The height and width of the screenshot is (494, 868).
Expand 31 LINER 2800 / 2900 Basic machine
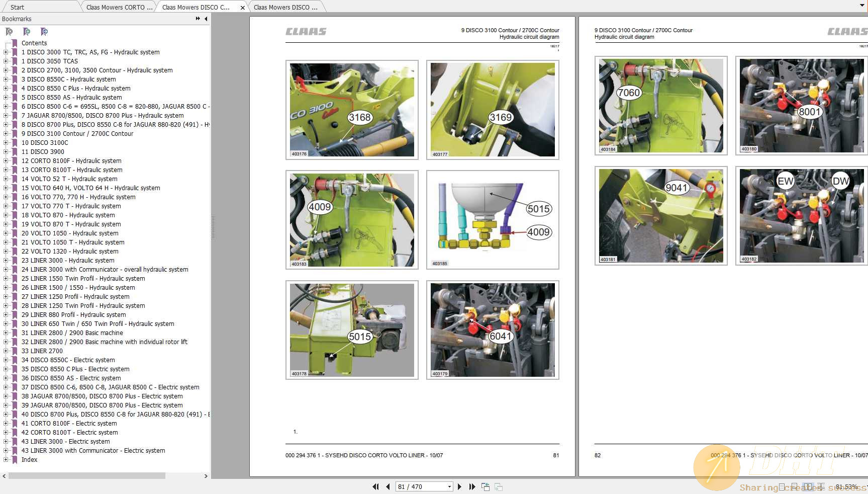coord(6,333)
